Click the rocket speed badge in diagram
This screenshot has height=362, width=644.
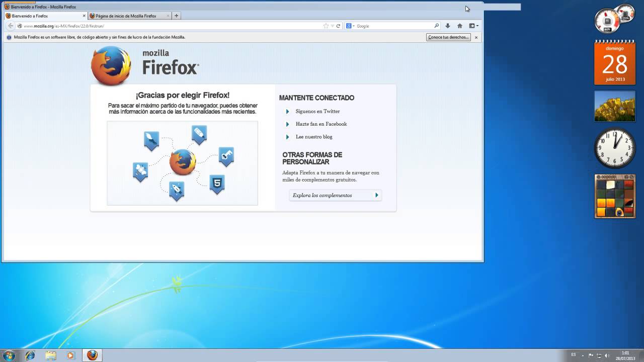(x=177, y=191)
